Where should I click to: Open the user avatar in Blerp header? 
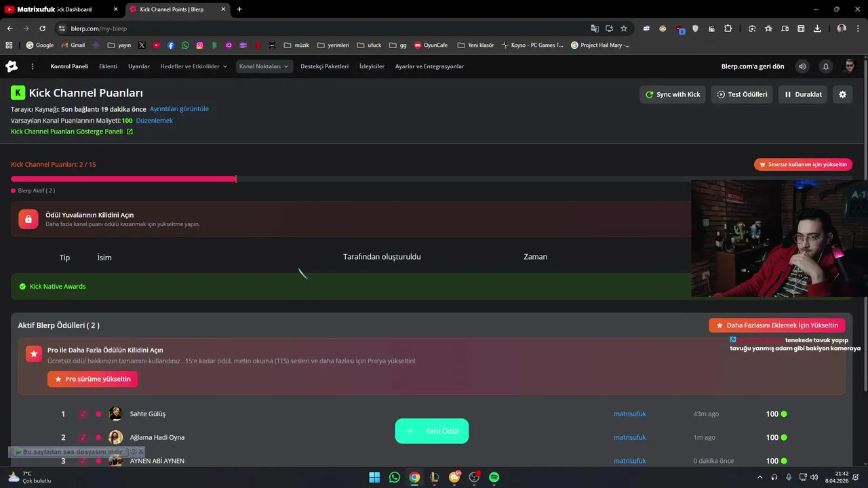tap(849, 66)
